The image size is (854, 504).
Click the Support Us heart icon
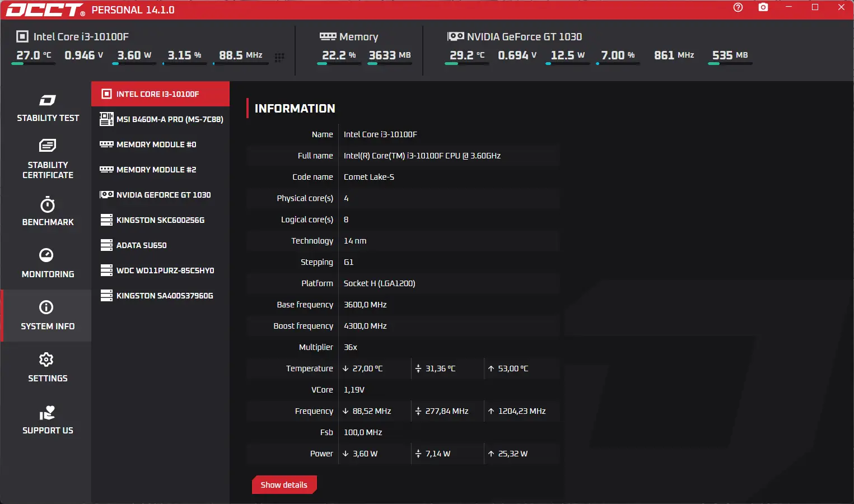coord(48,413)
